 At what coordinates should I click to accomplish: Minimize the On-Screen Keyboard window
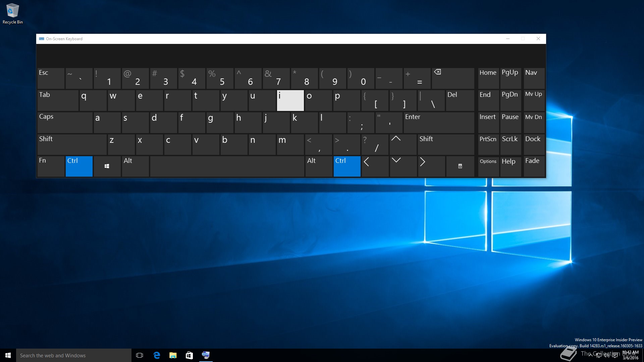[x=508, y=39]
